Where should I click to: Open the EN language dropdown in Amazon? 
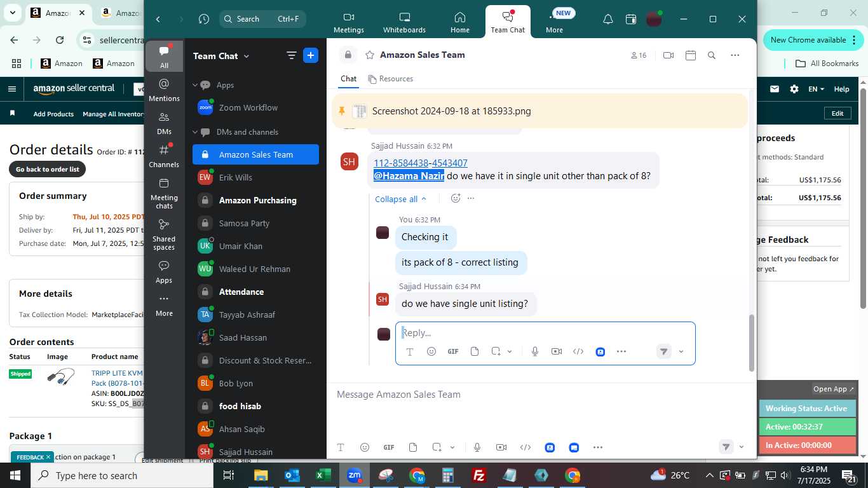[x=816, y=89]
